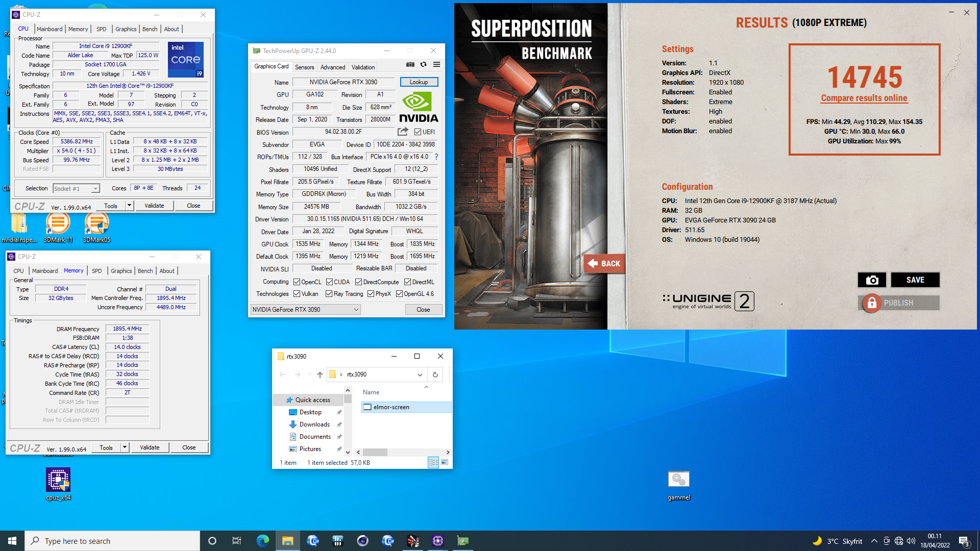Click Superposition camera screenshot button
This screenshot has width=980, height=551.
(872, 280)
